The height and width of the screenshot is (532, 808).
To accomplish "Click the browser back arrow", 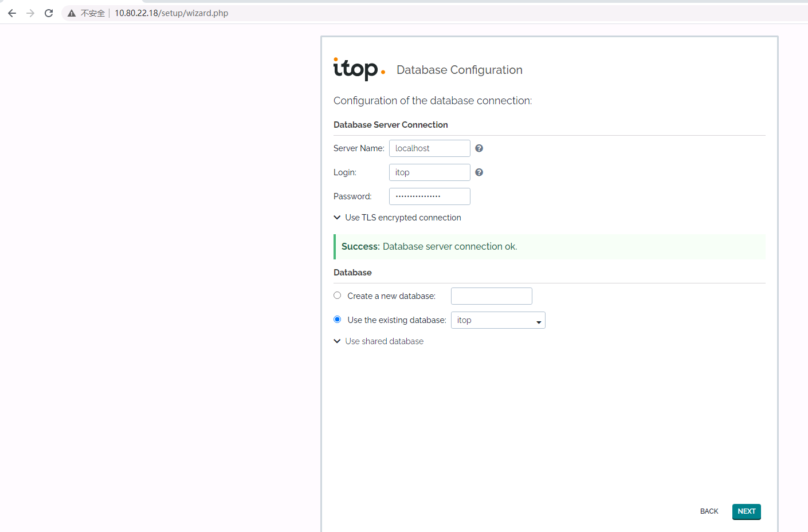I will [x=12, y=13].
